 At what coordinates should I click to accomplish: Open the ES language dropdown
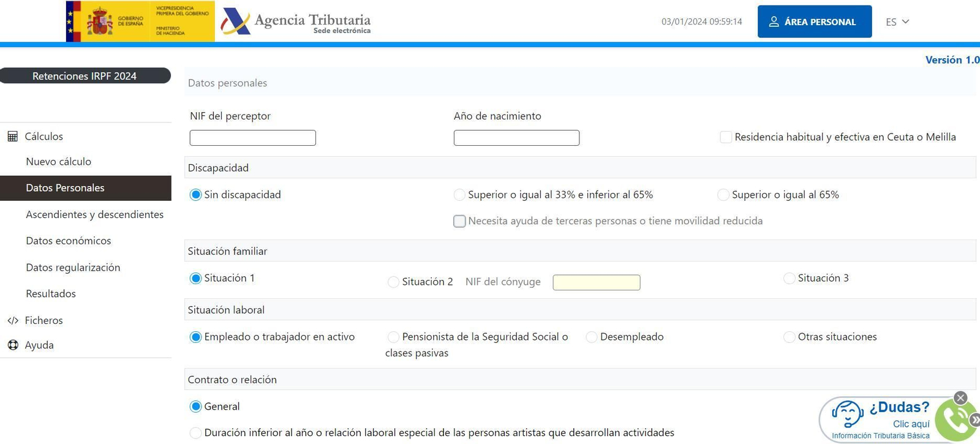[897, 22]
